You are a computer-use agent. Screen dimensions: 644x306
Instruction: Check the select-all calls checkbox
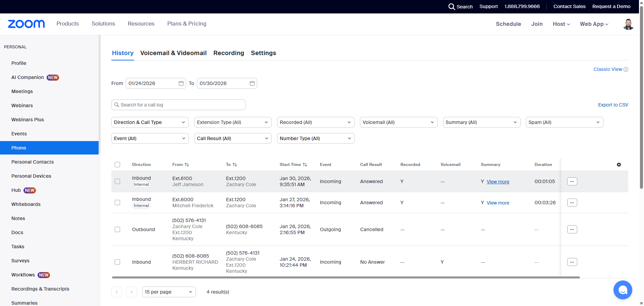point(117,165)
